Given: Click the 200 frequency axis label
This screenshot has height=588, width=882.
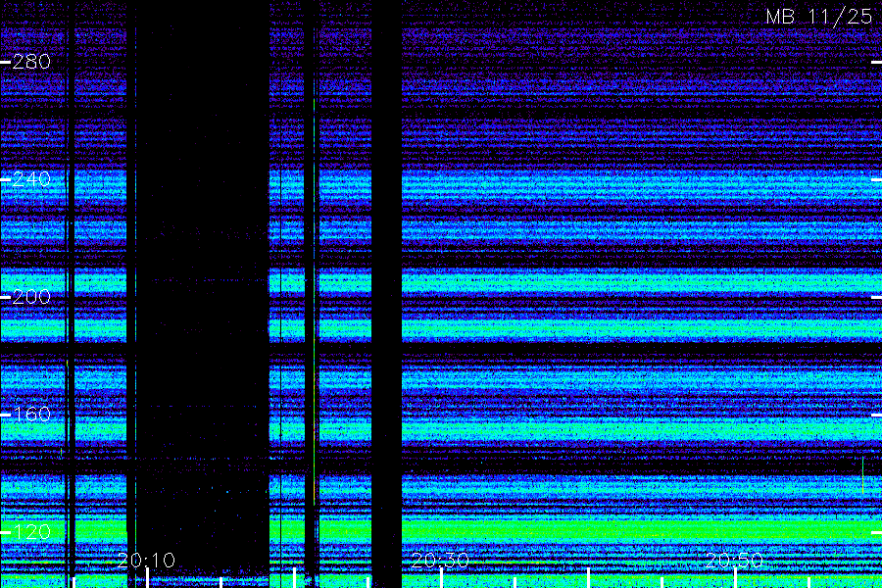Looking at the screenshot, I should 31,297.
